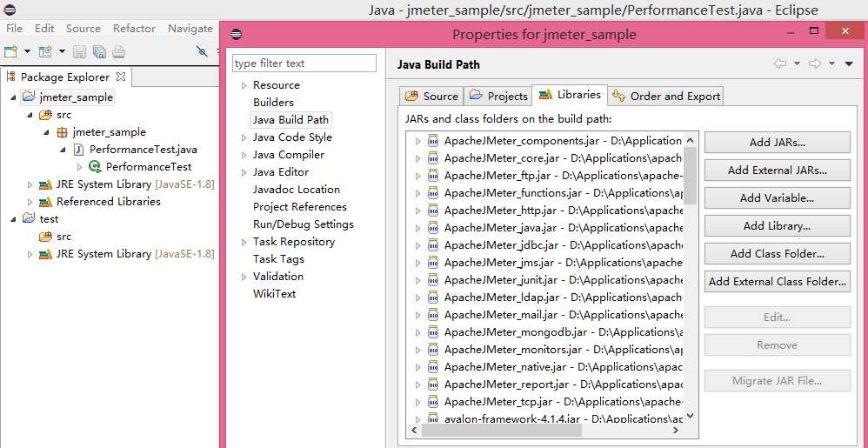
Task: Select Task Tags in properties list
Action: click(278, 258)
